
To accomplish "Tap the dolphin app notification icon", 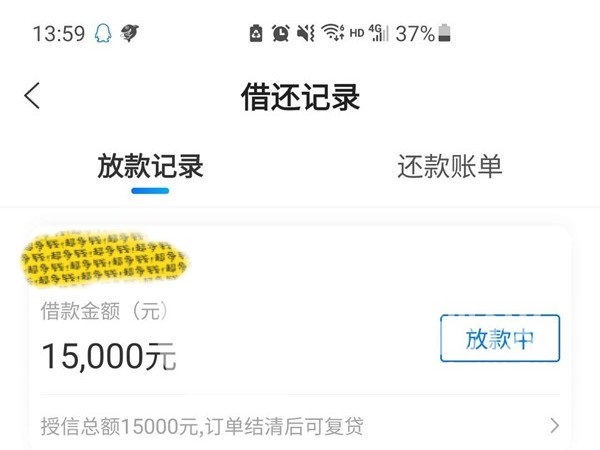I will [x=129, y=33].
